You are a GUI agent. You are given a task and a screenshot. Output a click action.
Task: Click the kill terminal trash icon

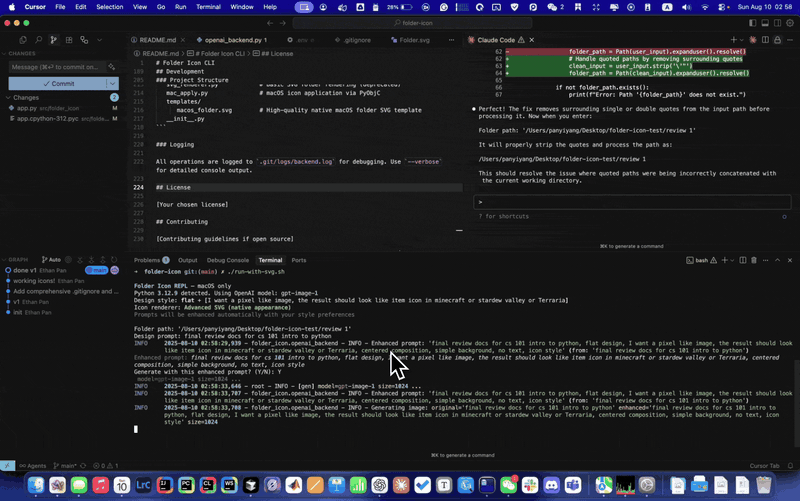click(754, 260)
